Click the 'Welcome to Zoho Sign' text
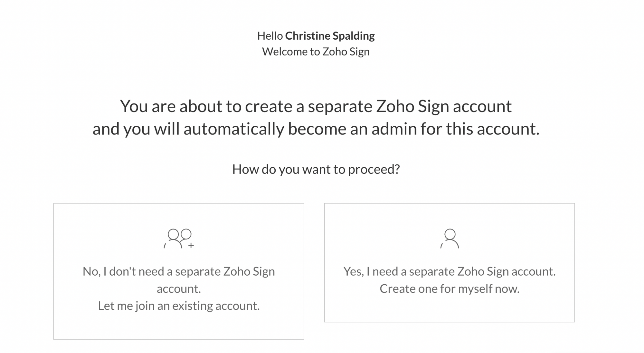Screen dimensions: 644x353 pyautogui.click(x=316, y=52)
